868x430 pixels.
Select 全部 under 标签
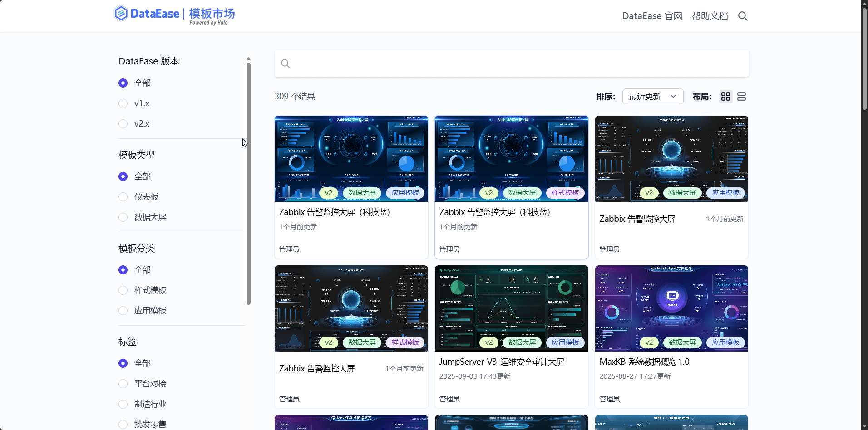click(123, 363)
